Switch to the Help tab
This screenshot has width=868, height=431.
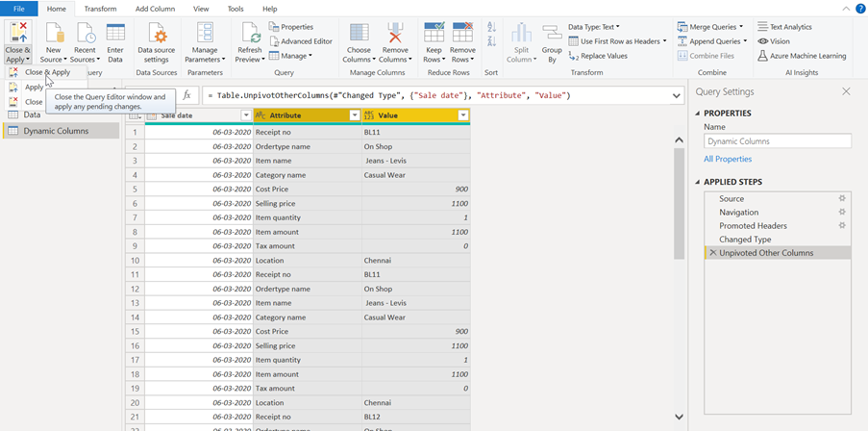click(269, 9)
